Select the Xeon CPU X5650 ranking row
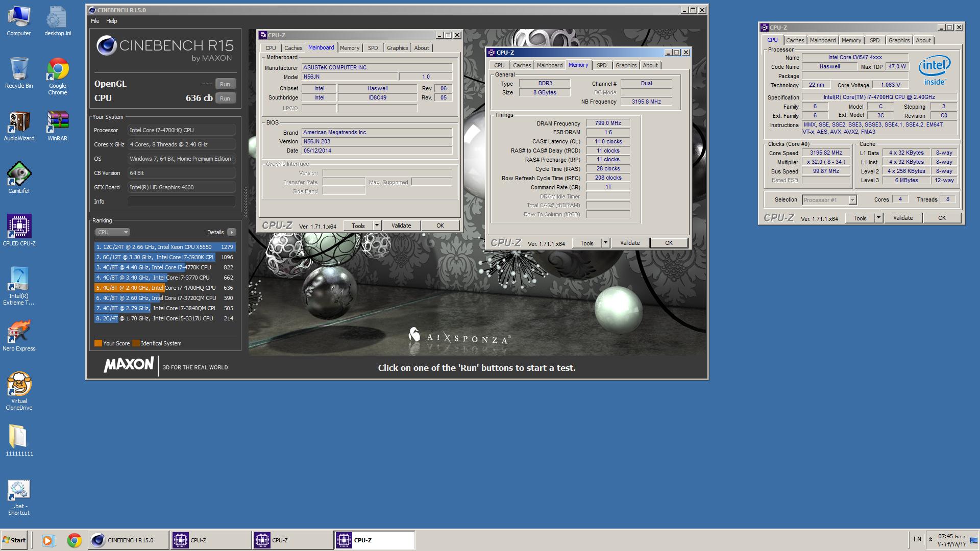Viewport: 980px width, 551px height. pyautogui.click(x=165, y=247)
